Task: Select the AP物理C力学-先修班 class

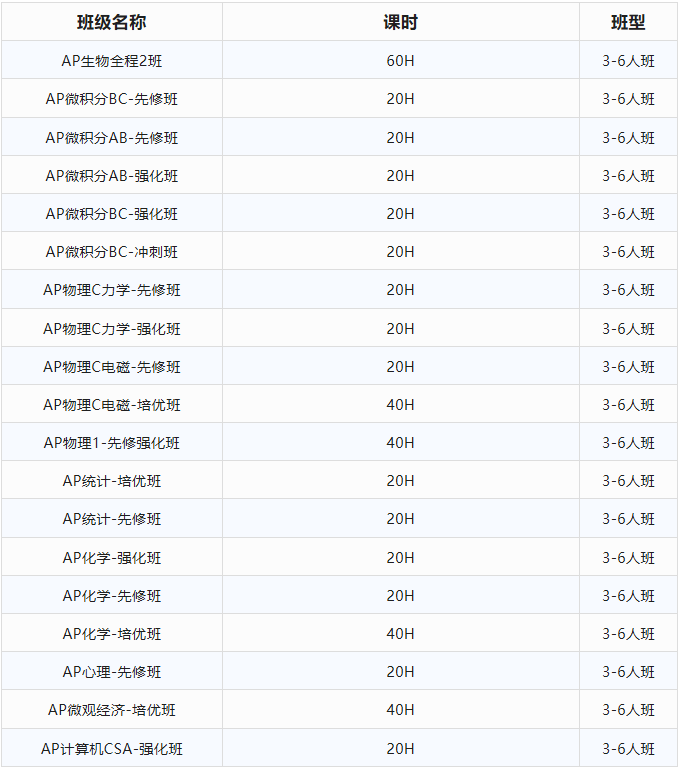Action: pyautogui.click(x=112, y=290)
